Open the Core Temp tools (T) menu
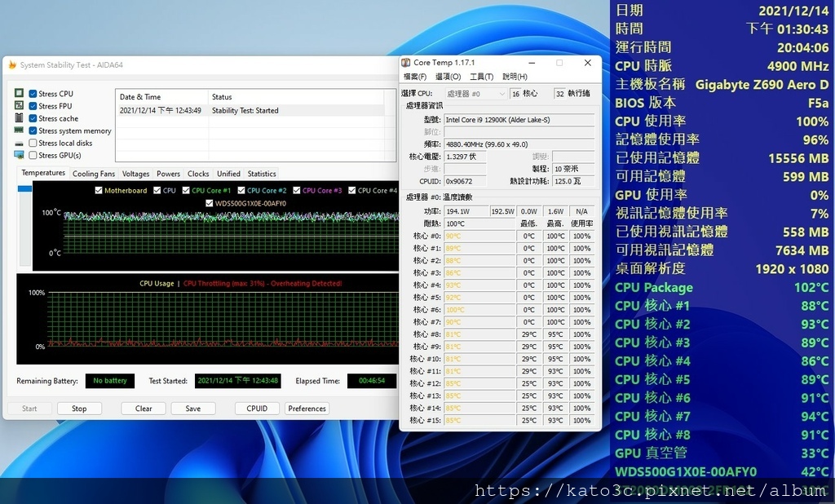Viewport: 835px width, 504px height. tap(481, 77)
